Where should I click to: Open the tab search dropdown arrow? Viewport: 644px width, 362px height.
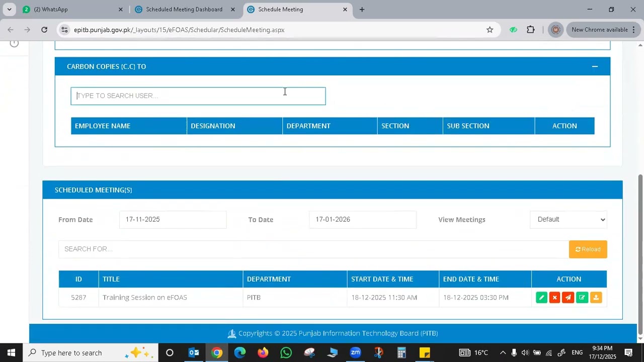(9, 10)
